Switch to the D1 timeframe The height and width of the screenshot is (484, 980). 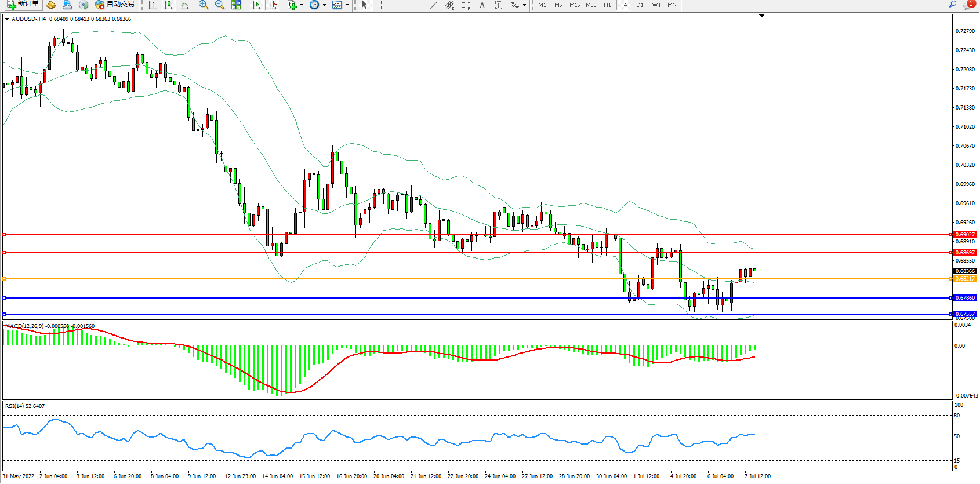640,5
